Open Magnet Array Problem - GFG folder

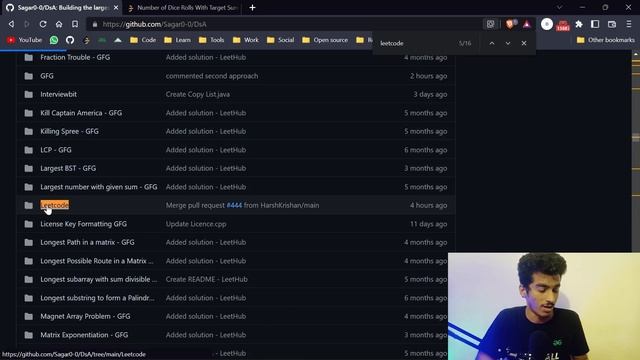[85, 316]
